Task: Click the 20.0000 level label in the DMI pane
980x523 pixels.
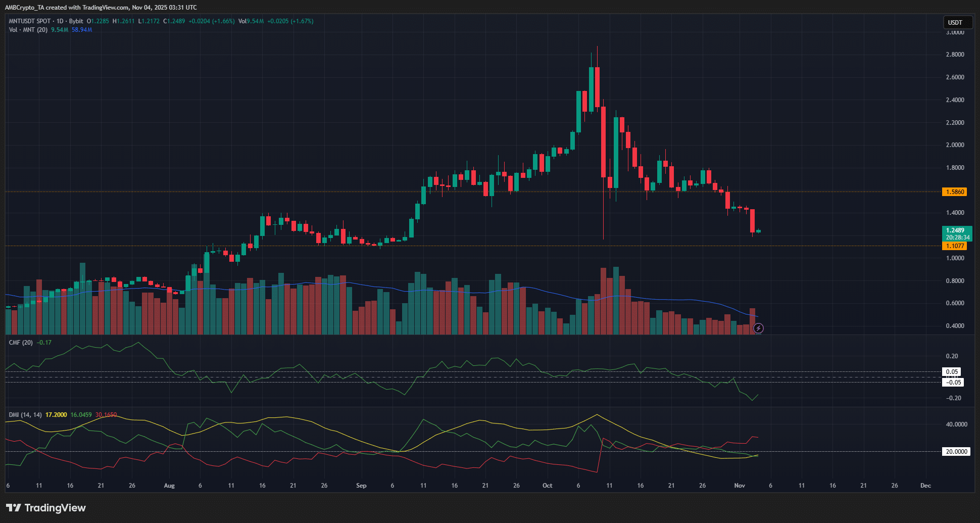Action: tap(955, 451)
